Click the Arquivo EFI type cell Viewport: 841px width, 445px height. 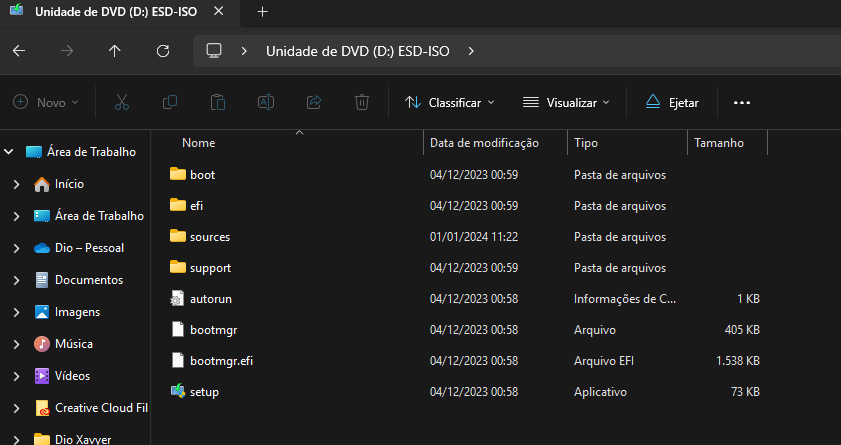point(604,361)
